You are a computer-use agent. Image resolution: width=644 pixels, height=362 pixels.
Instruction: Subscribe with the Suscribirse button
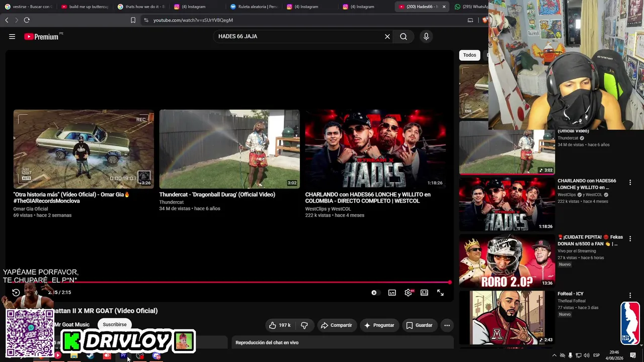coord(115,325)
